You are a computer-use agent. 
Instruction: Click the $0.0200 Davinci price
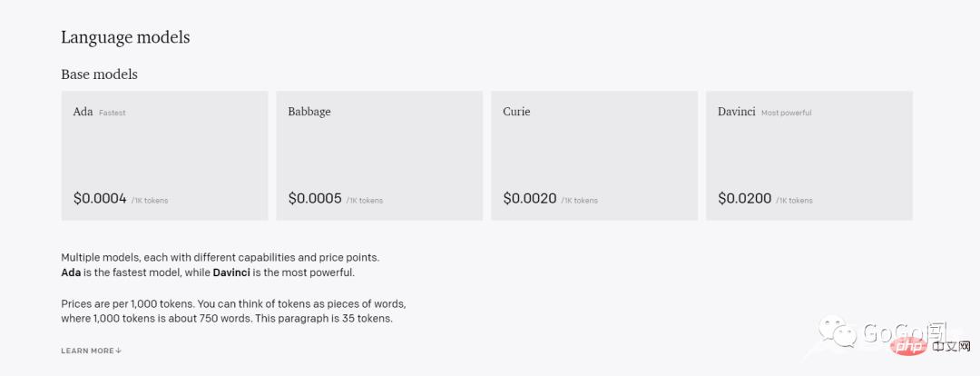click(745, 198)
